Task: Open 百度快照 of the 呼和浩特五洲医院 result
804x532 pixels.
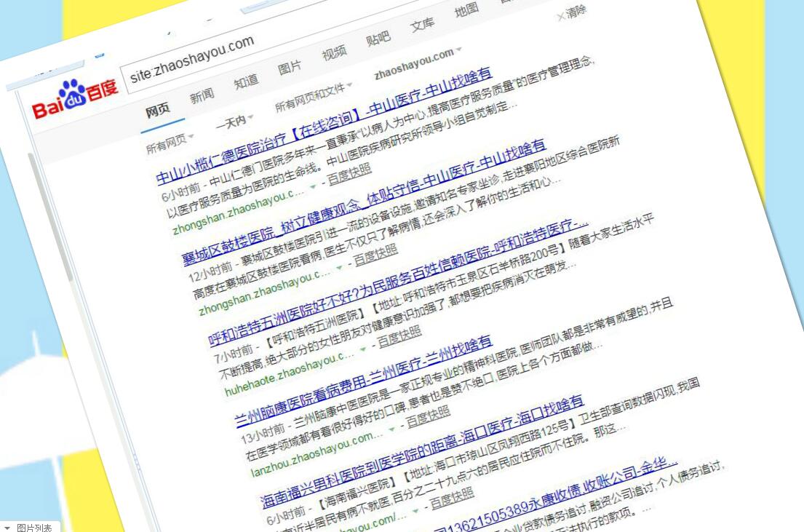Action: [399, 336]
